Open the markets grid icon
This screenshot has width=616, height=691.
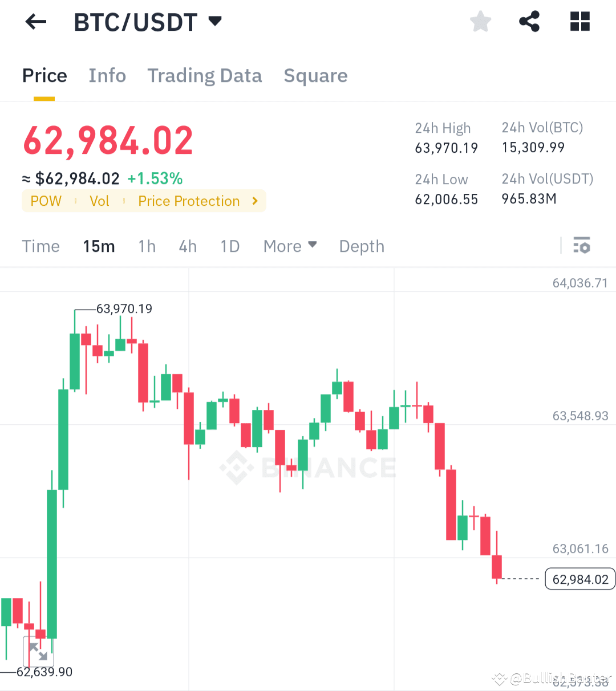[x=579, y=21]
